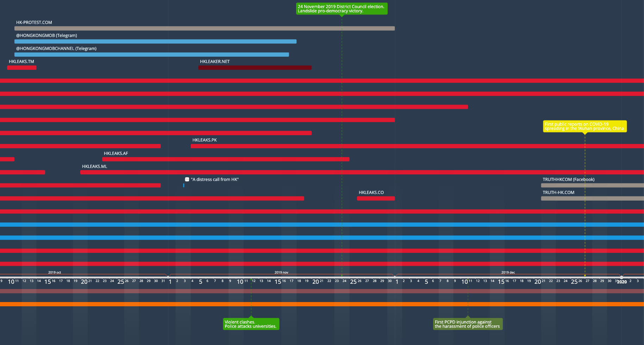Jump to the 2020 year marker
This screenshot has width=644, height=345.
coord(622,282)
